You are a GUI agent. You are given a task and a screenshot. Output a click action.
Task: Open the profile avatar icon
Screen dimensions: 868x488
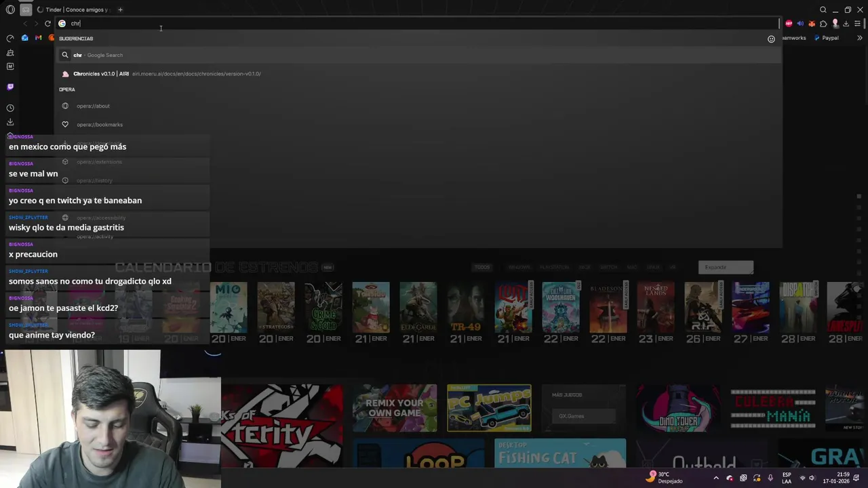coord(835,23)
